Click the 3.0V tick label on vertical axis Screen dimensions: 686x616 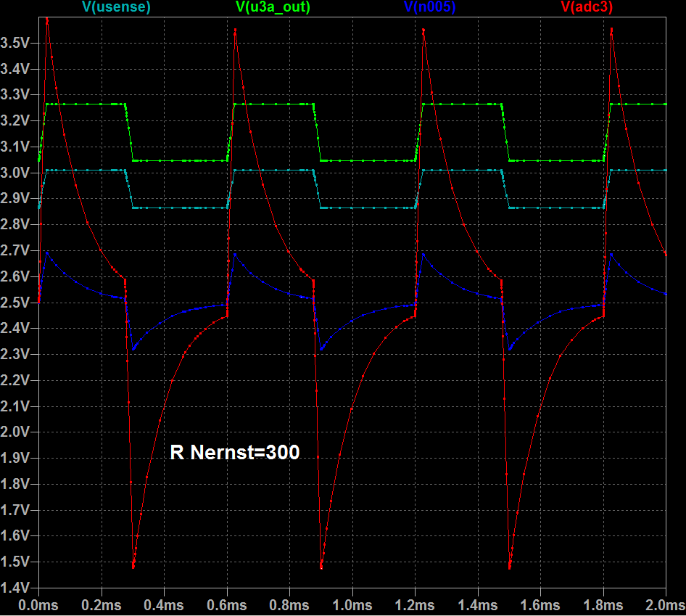coord(17,173)
